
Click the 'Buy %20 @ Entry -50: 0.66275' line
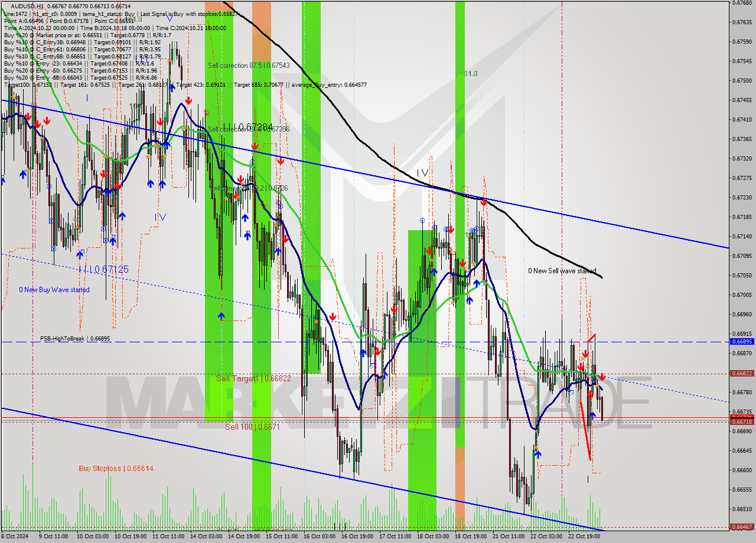click(80, 70)
